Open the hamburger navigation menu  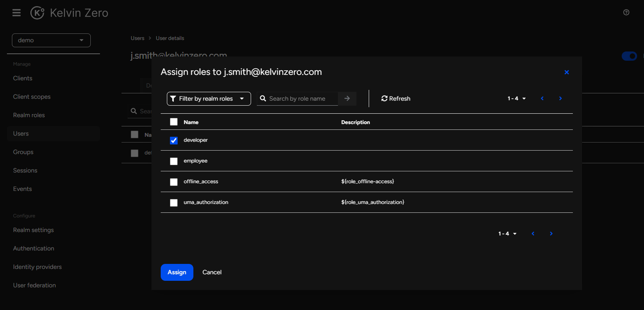[17, 13]
